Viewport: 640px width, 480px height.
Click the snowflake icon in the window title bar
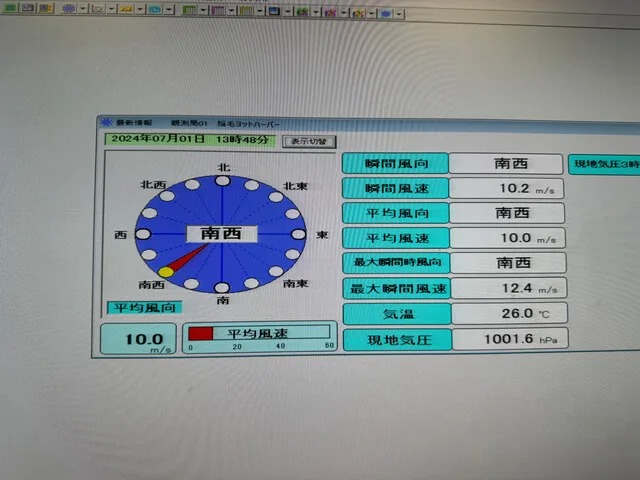point(105,122)
